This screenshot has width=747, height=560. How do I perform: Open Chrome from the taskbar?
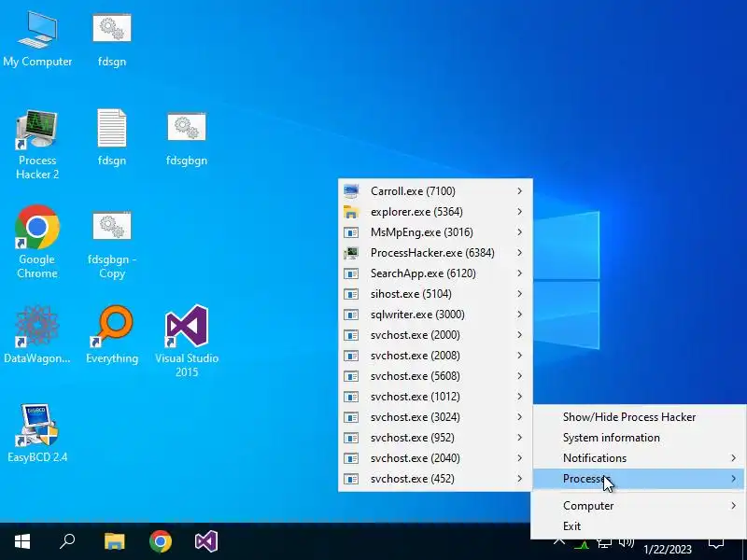[x=161, y=541]
